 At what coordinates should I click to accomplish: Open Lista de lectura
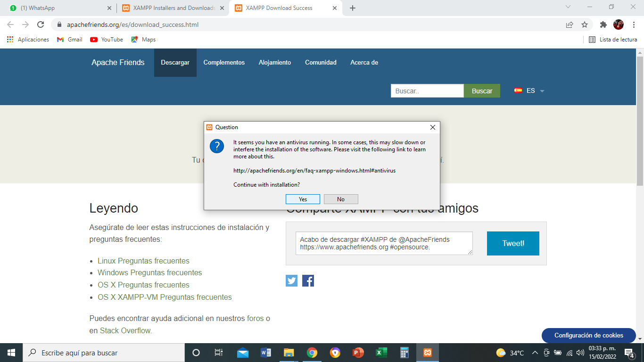coord(613,40)
